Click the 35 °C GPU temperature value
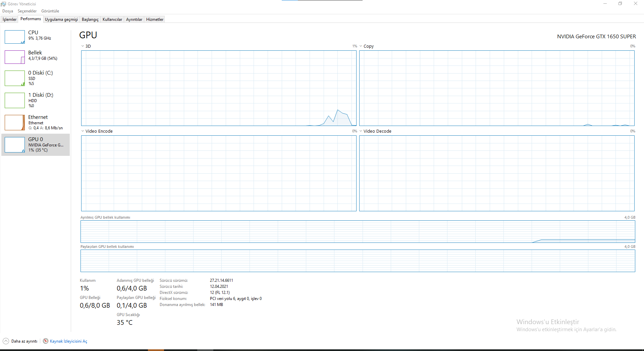 tap(124, 322)
